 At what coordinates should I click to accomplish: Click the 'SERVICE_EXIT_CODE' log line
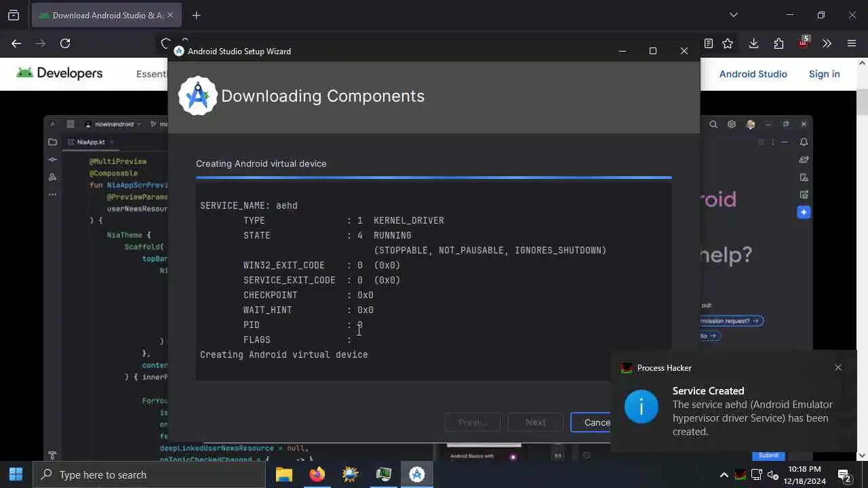click(x=322, y=280)
